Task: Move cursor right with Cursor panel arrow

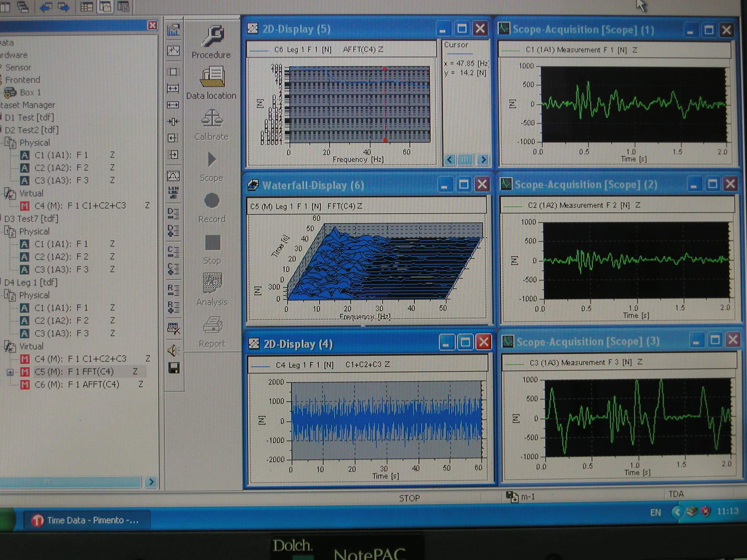Action: [x=483, y=159]
